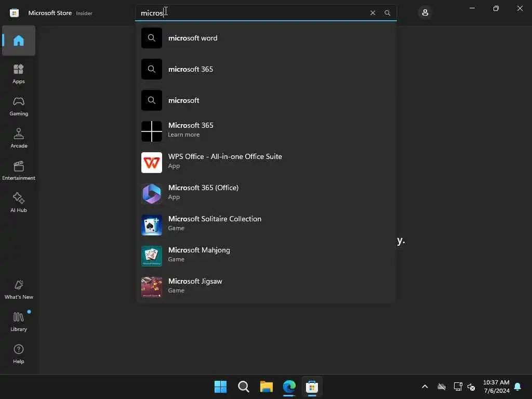The width and height of the screenshot is (532, 399).
Task: Click the Microsoft Jigsaw thumbnail
Action: [152, 287]
